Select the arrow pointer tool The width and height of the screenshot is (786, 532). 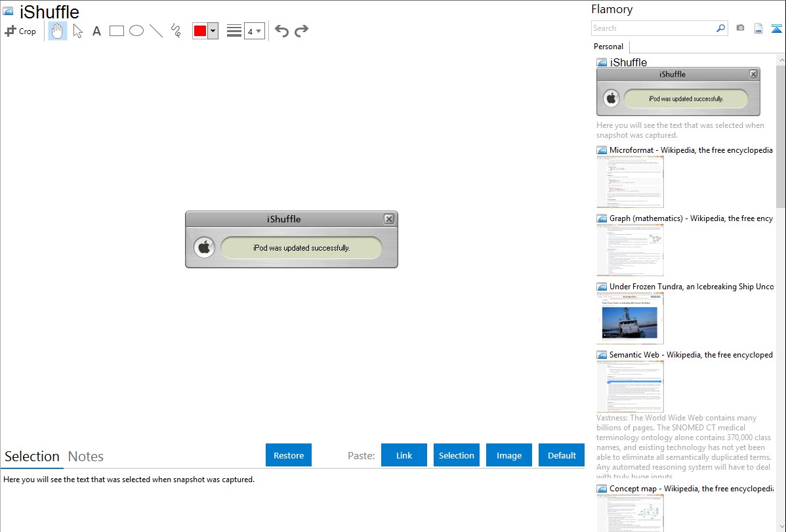(x=77, y=31)
